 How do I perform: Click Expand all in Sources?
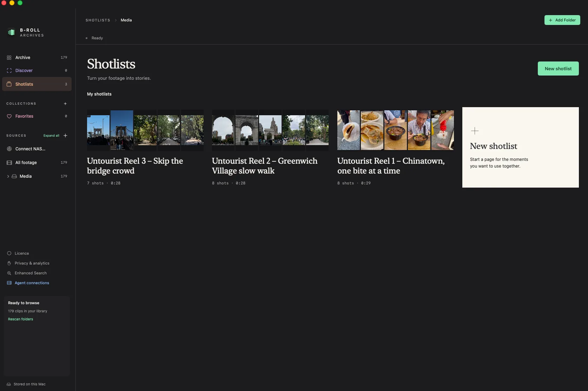click(51, 136)
